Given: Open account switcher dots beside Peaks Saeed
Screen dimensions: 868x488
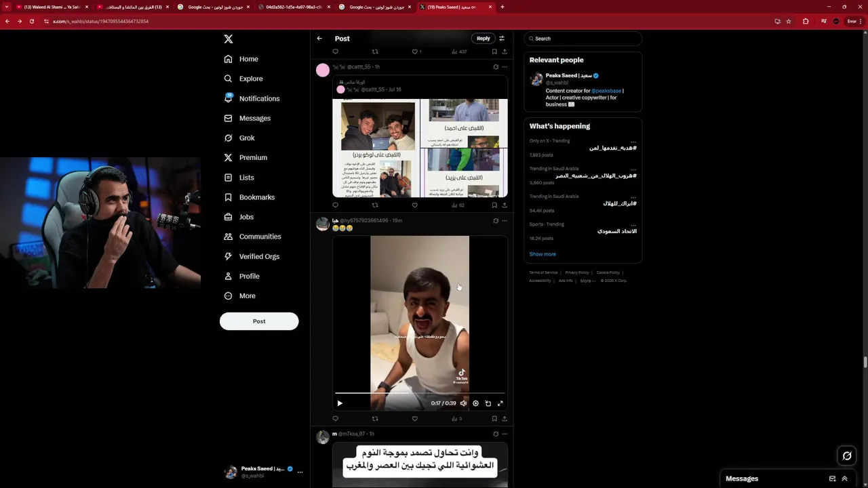Looking at the screenshot, I should (x=300, y=472).
